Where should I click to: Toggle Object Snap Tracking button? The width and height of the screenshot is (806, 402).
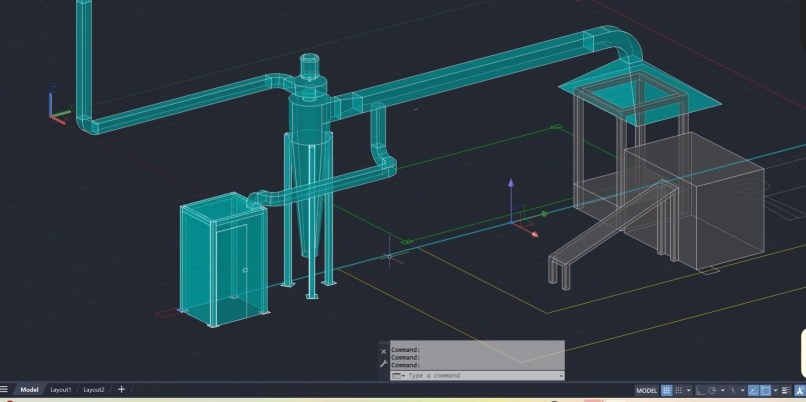(x=753, y=390)
